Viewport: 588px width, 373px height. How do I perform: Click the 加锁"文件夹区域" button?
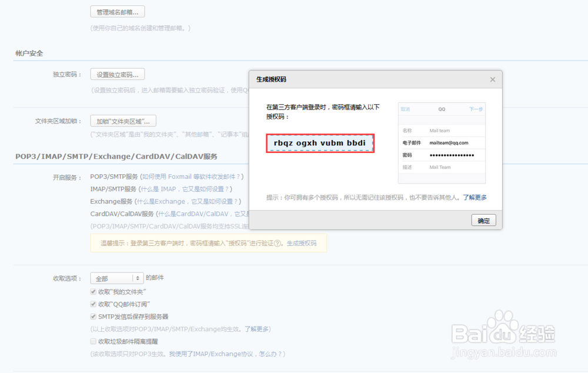[x=123, y=121]
